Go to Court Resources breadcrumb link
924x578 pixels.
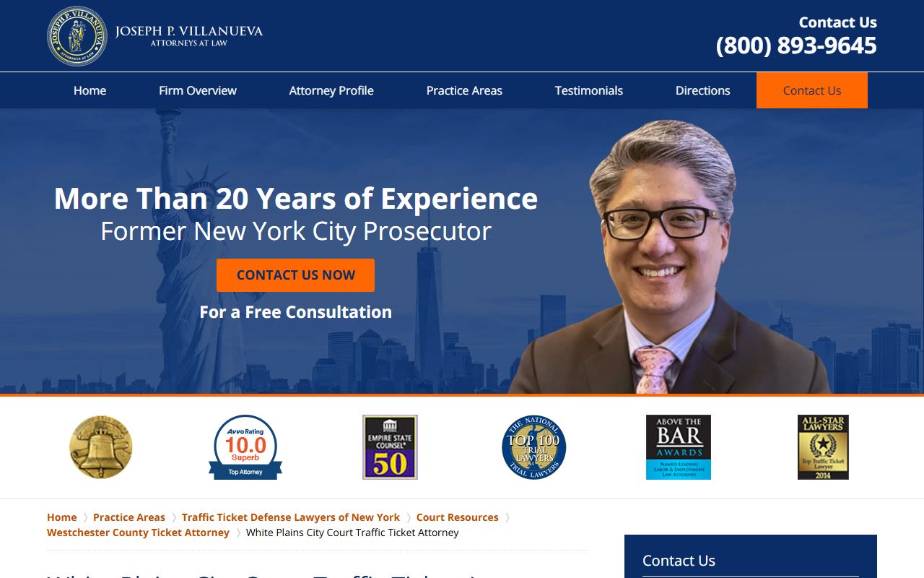pyautogui.click(x=458, y=517)
